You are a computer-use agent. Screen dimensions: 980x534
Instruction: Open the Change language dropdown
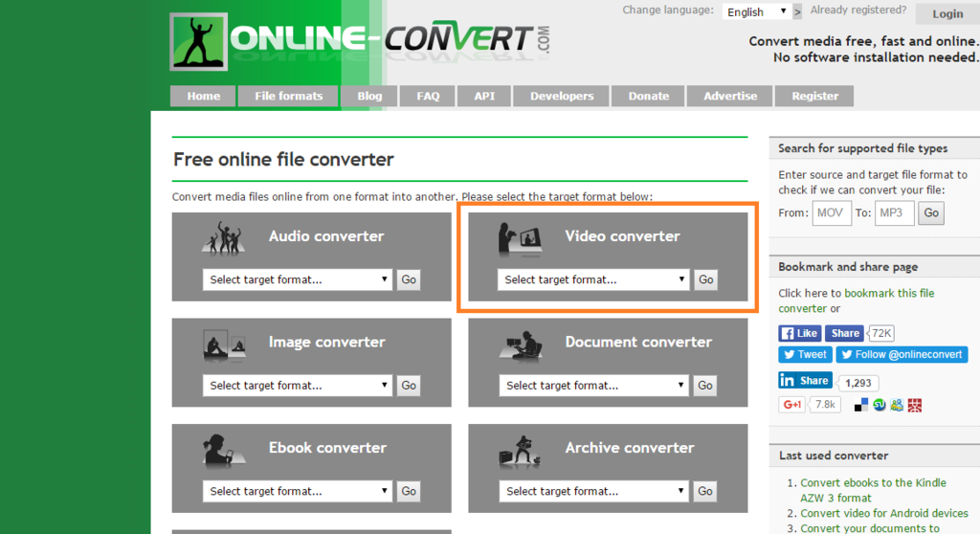coord(756,11)
